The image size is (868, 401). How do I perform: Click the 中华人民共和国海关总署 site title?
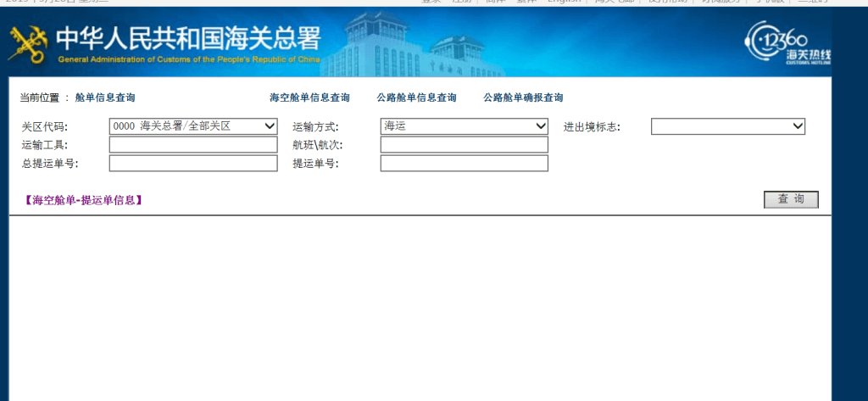[188, 38]
